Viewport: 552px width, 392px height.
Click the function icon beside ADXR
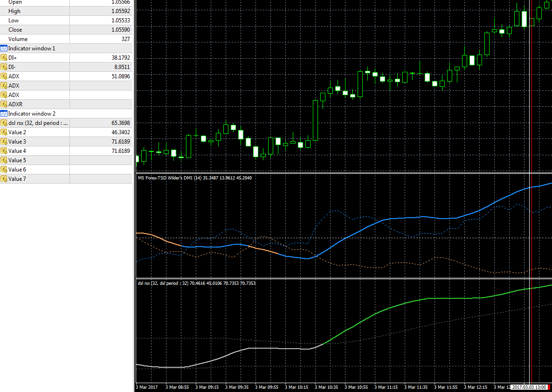[x=4, y=104]
